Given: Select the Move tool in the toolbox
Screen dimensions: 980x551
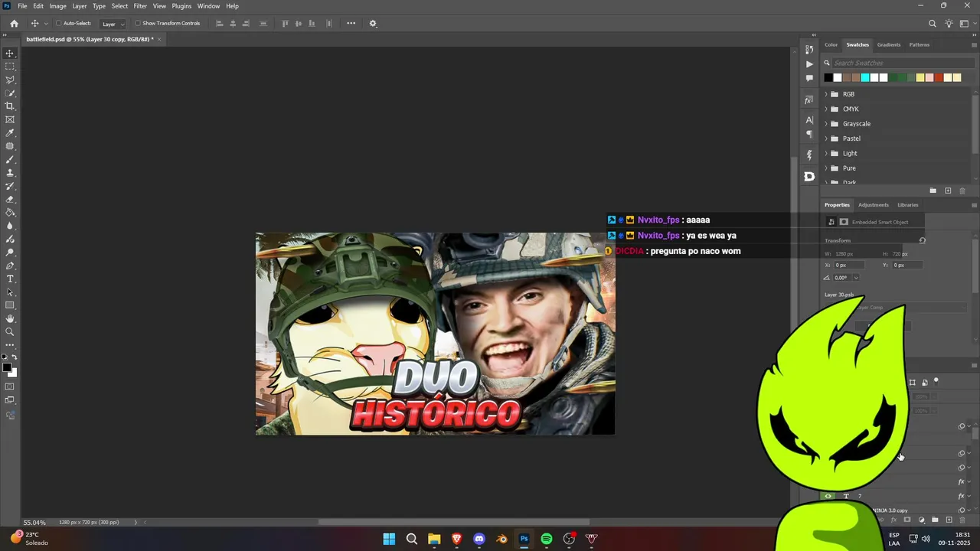Looking at the screenshot, I should coord(10,54).
